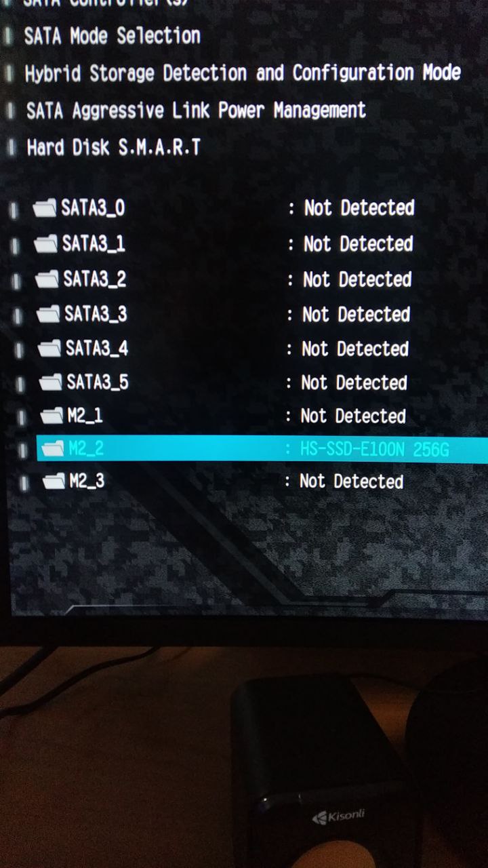Click the SATA3_5 folder icon
This screenshot has width=488, height=868.
point(51,383)
